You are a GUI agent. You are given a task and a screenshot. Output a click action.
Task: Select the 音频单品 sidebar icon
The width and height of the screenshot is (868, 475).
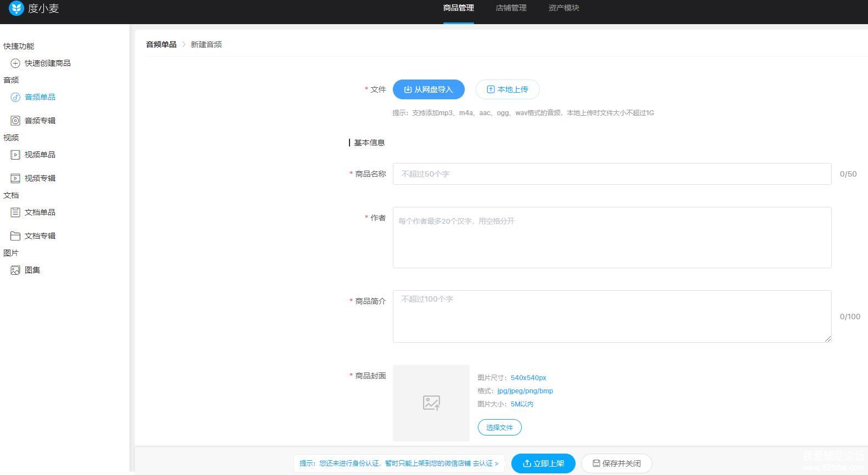(15, 98)
